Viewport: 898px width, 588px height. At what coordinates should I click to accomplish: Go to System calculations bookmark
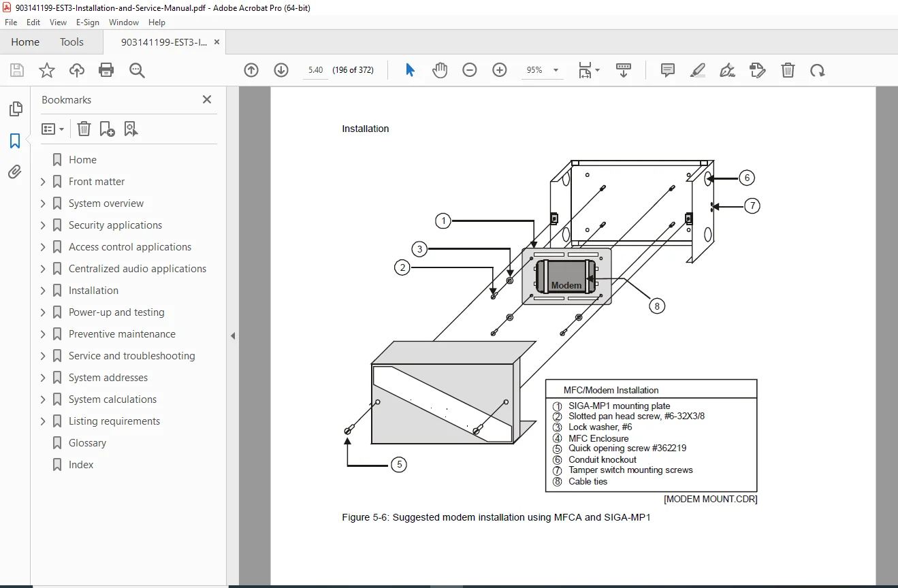coord(112,399)
